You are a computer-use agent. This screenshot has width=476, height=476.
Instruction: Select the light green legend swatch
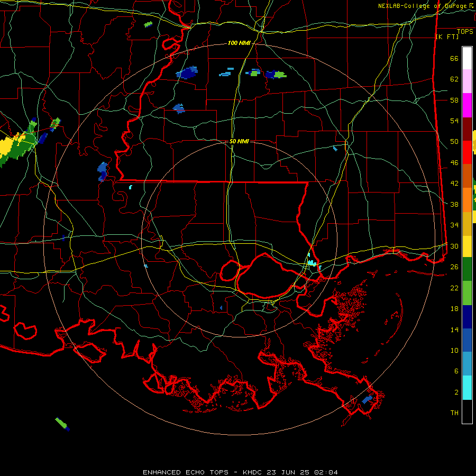467,293
